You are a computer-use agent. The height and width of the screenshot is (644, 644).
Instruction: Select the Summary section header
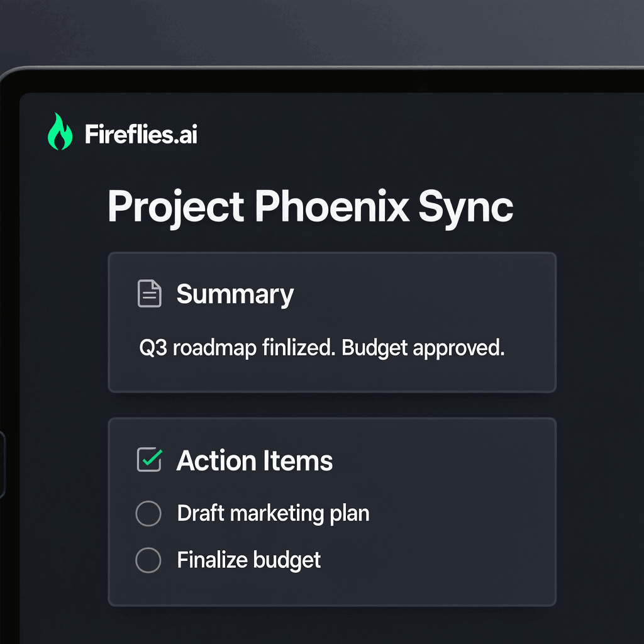tap(235, 293)
